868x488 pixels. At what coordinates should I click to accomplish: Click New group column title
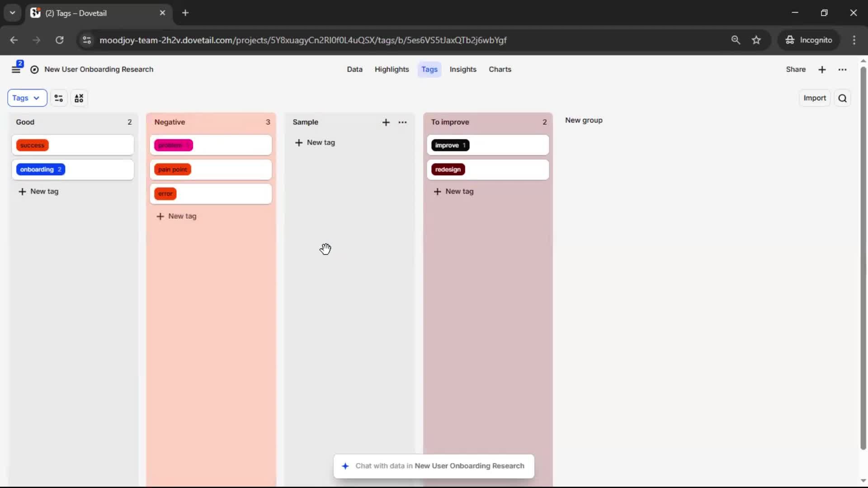[583, 120]
